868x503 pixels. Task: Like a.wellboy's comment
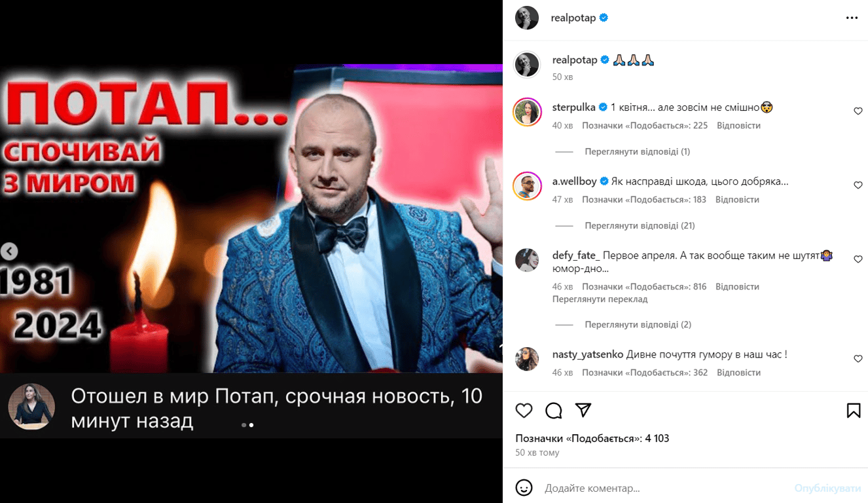click(858, 185)
